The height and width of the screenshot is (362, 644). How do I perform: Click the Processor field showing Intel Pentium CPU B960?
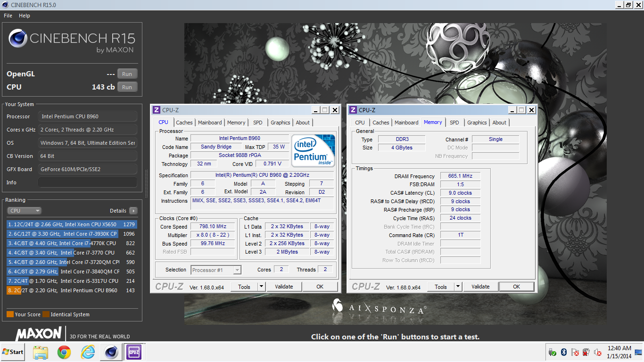point(88,116)
